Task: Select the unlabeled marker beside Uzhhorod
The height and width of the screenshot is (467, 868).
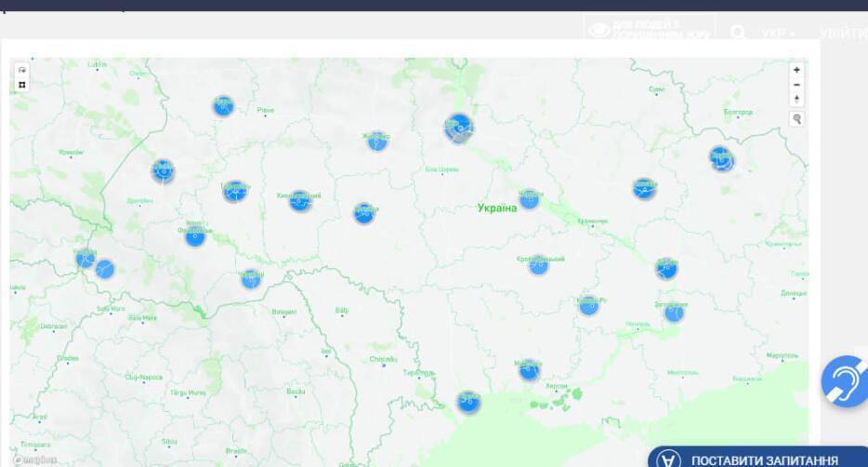Action: tap(105, 269)
